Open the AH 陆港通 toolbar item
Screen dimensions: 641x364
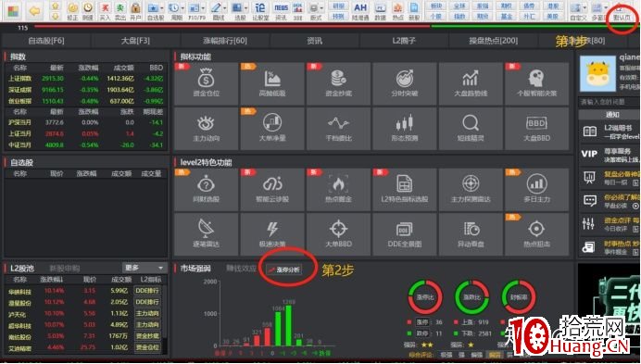coord(360,11)
